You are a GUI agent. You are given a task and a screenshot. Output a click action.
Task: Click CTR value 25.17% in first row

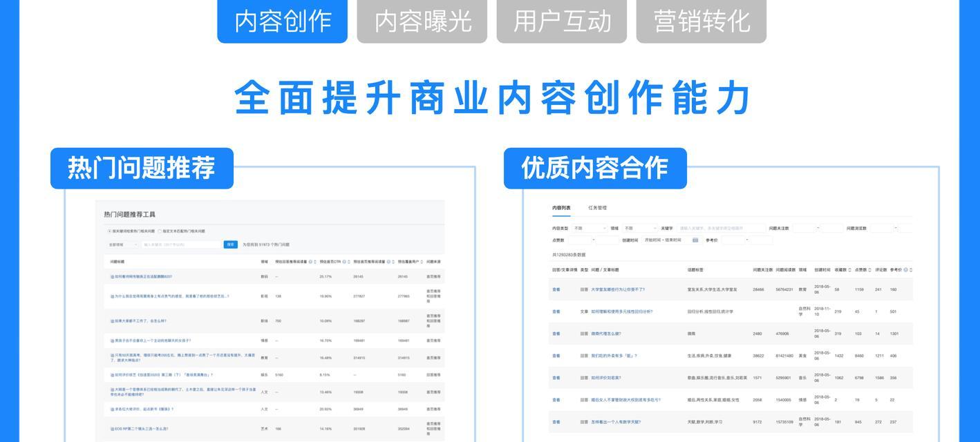point(325,277)
